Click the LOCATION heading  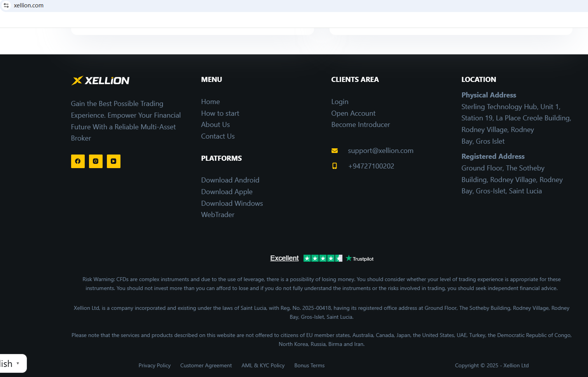tap(479, 80)
